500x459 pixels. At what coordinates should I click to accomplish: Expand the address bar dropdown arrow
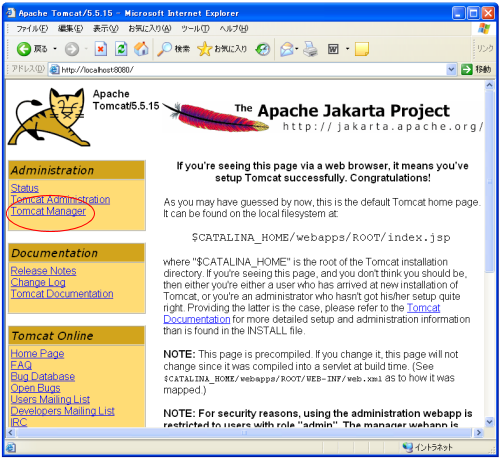[x=451, y=70]
